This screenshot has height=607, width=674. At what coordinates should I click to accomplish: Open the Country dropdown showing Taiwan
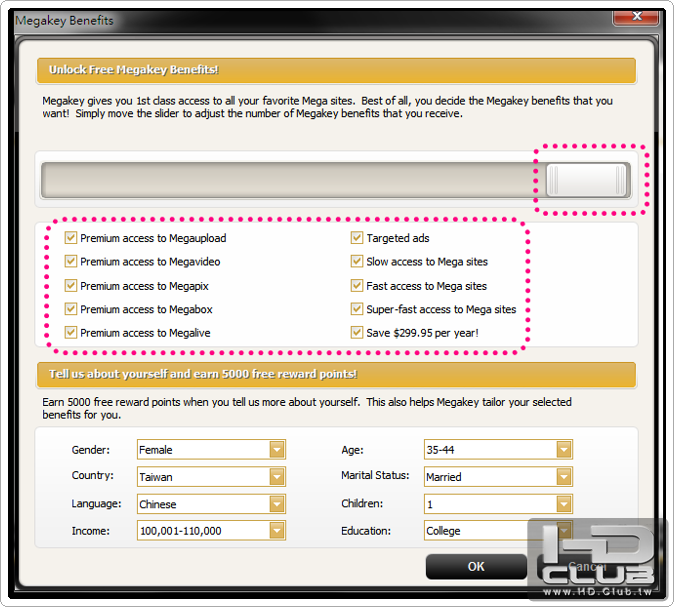click(x=211, y=477)
